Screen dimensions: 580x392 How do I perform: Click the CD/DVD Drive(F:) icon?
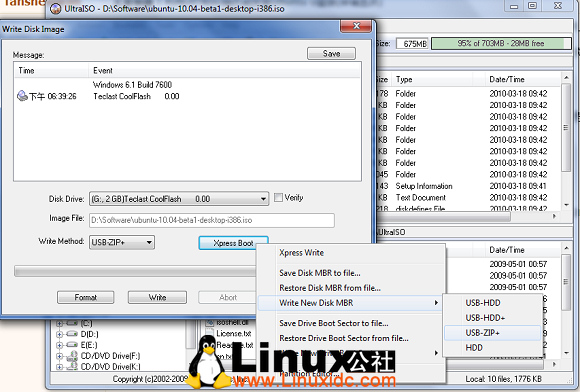72,356
